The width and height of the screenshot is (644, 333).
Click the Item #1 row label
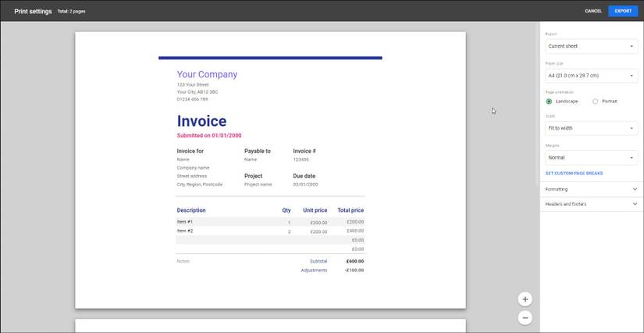[x=185, y=222]
